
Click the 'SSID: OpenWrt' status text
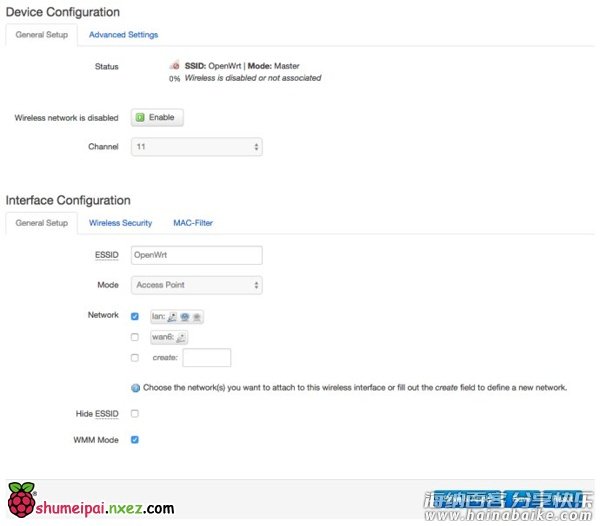[213, 66]
